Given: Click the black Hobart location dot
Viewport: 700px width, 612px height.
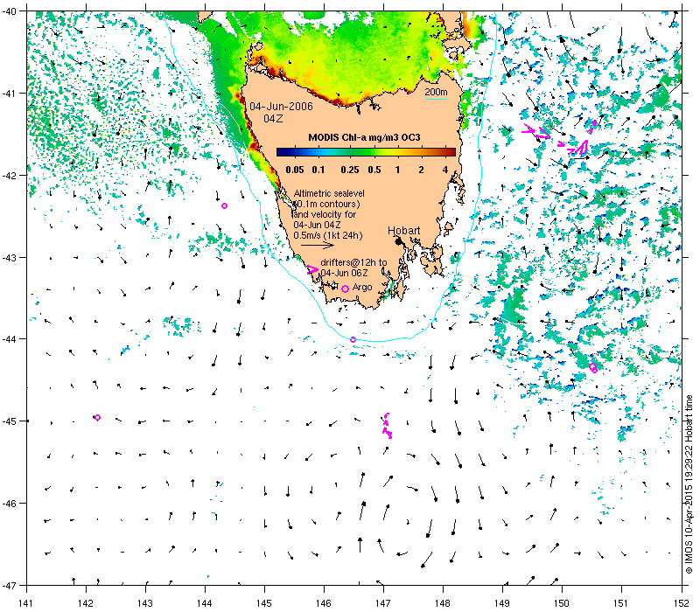Looking at the screenshot, I should 399,241.
